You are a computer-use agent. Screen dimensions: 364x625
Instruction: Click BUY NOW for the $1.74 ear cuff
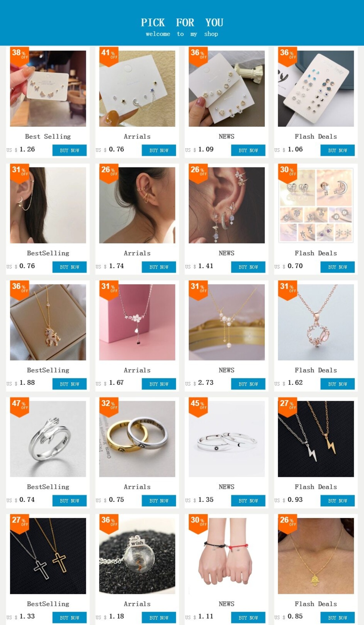[159, 267]
